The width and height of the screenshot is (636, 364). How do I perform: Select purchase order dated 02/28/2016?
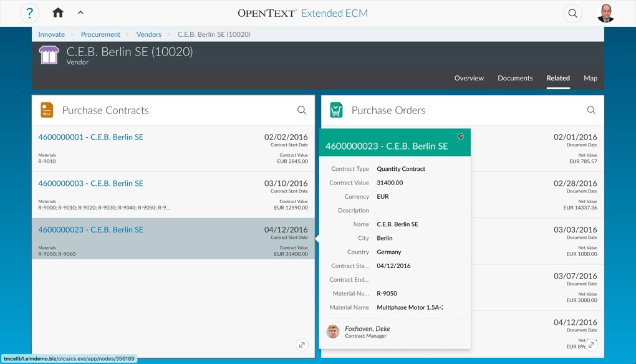[575, 183]
